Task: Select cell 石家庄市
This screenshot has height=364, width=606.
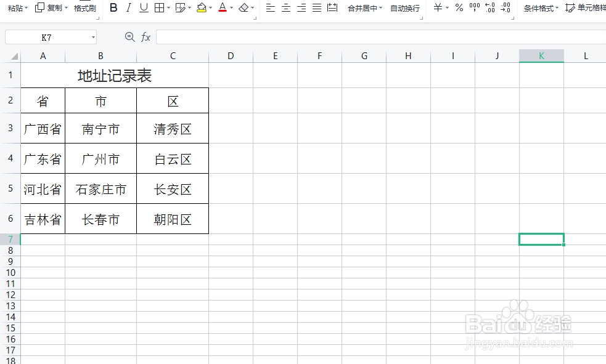Action: coord(101,188)
